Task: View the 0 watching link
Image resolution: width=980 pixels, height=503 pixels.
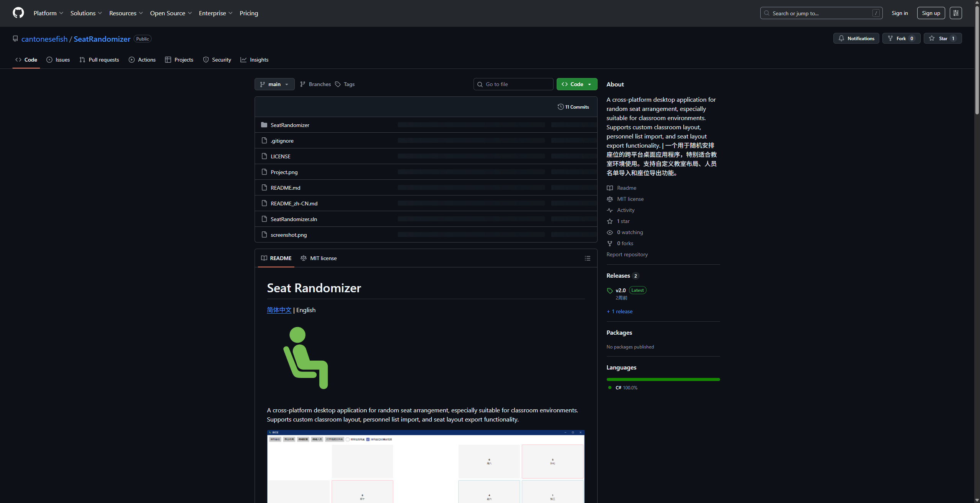Action: (625, 232)
